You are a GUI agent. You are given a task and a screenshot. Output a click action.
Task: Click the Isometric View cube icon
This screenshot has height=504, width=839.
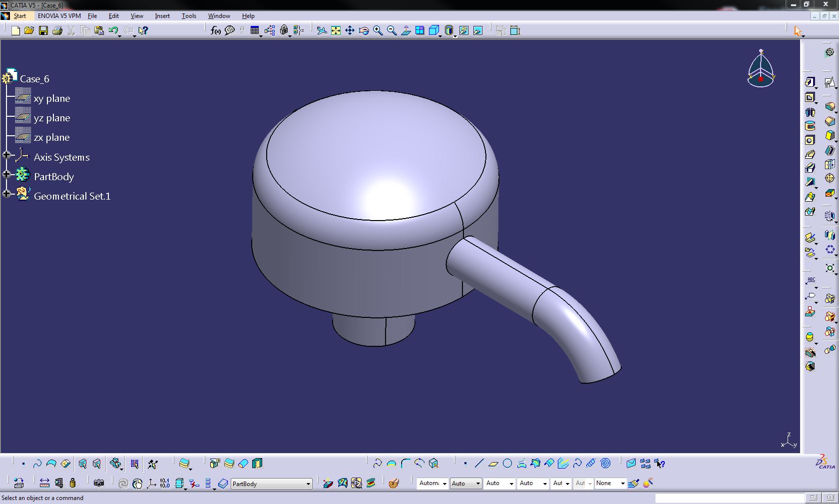pyautogui.click(x=433, y=30)
